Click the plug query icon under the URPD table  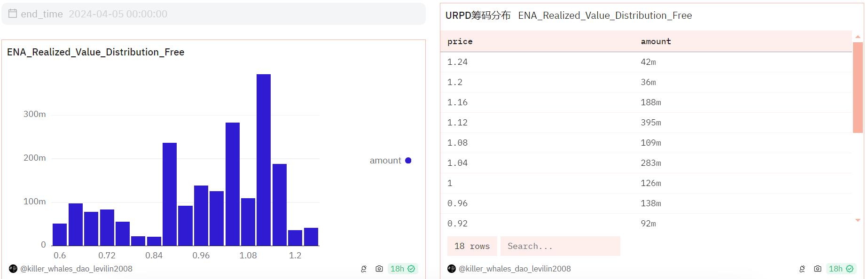click(x=802, y=269)
